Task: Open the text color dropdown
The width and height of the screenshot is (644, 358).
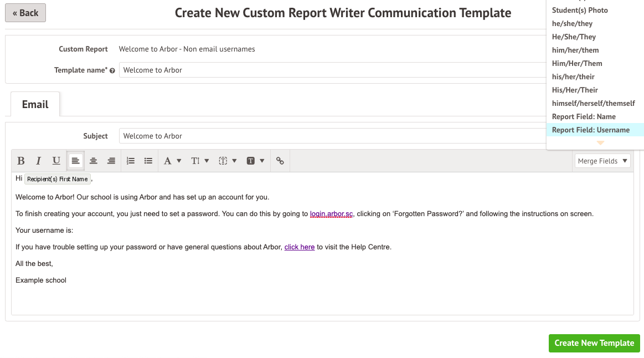Action: [x=228, y=161]
